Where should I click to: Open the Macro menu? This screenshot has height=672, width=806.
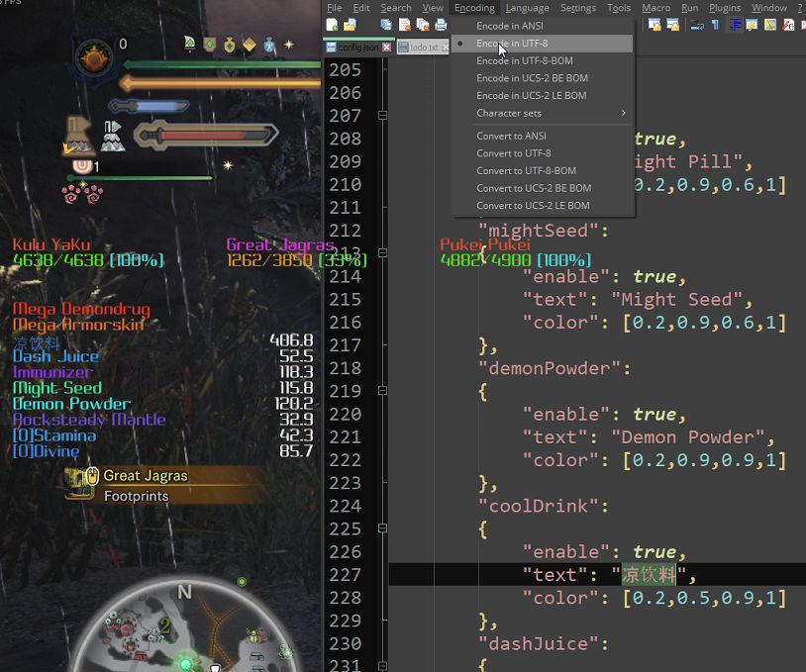pyautogui.click(x=655, y=8)
